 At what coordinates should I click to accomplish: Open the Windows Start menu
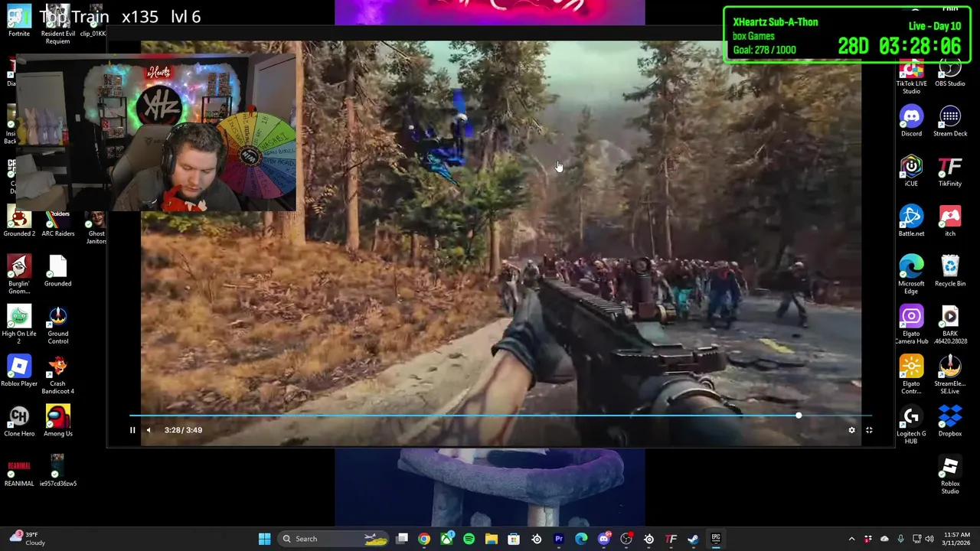264,539
